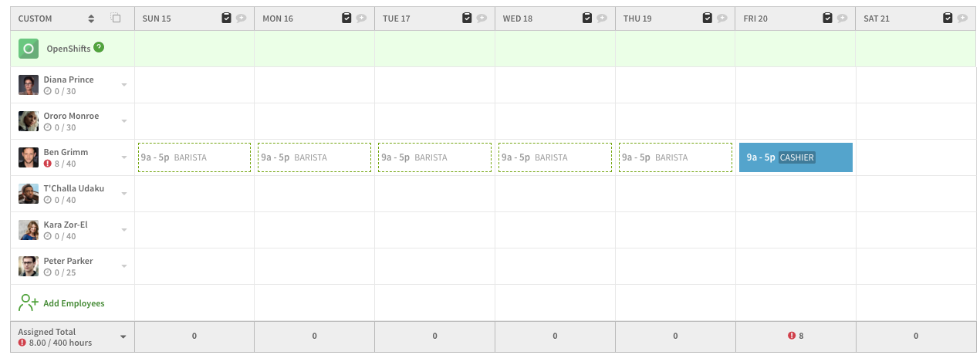Open the dropdown arrow for Peter Parker
Image resolution: width=980 pixels, height=355 pixels.
[123, 266]
